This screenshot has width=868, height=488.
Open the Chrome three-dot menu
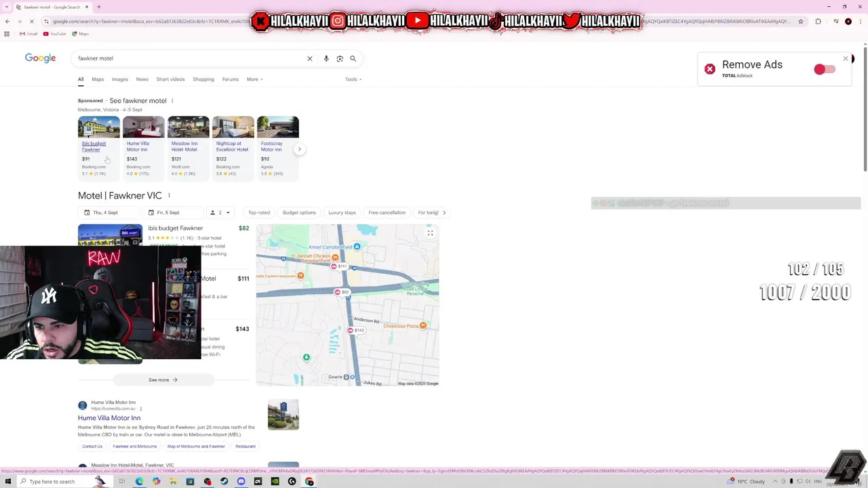(x=861, y=21)
